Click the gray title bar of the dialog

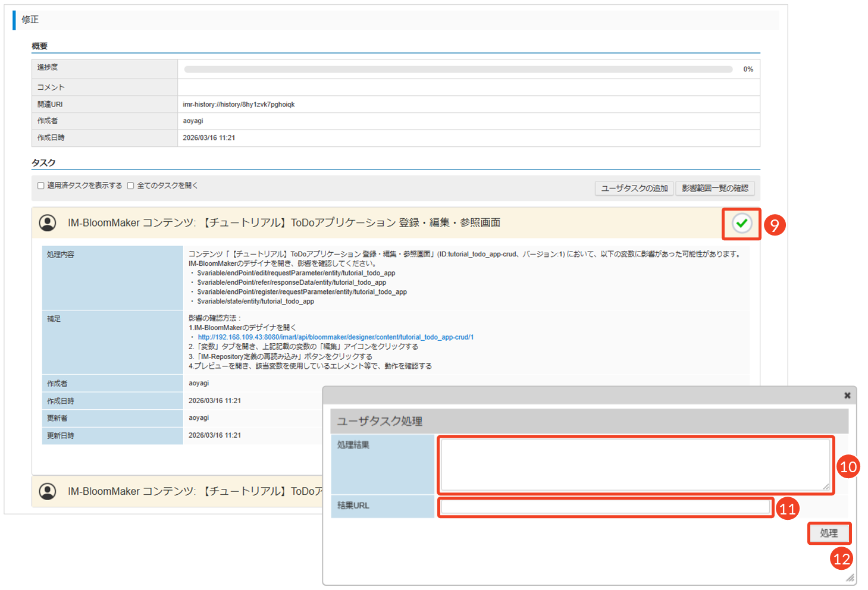(x=583, y=396)
